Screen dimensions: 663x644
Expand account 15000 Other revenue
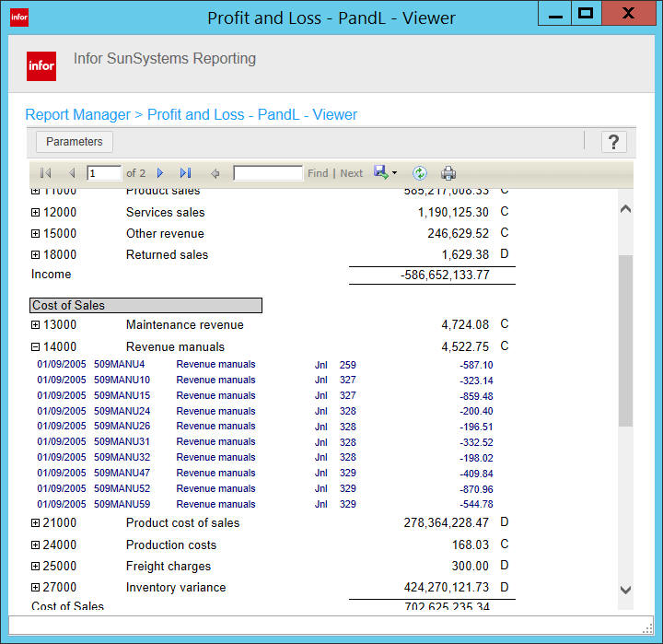[x=36, y=234]
